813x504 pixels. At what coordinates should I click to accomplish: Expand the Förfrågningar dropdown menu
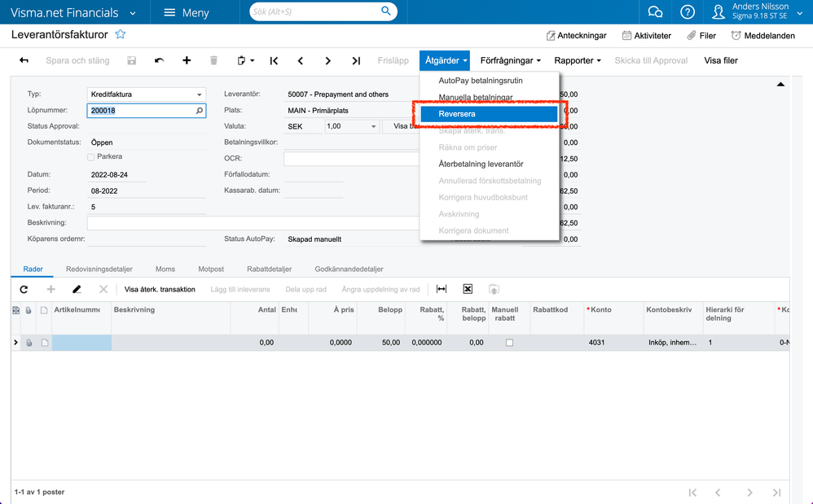[511, 61]
